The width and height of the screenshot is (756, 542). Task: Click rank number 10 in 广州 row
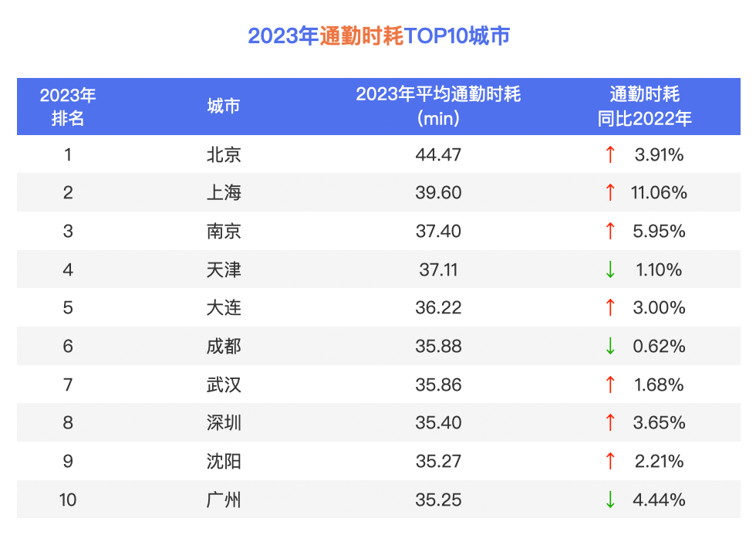click(68, 500)
